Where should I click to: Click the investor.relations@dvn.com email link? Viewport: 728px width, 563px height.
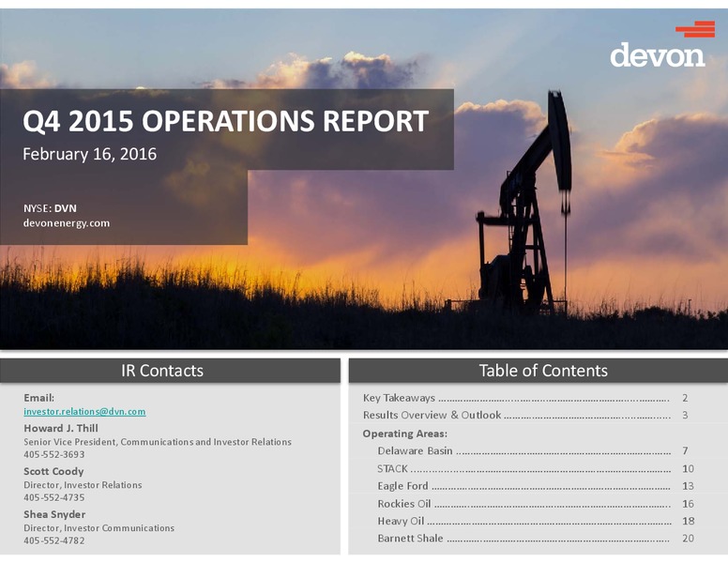(x=84, y=412)
